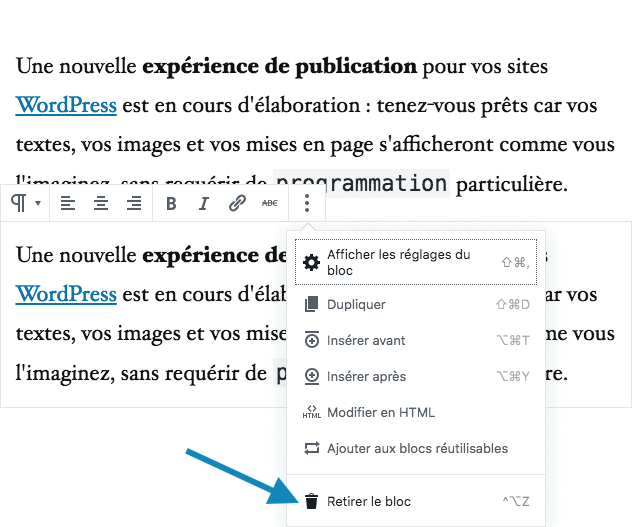
Task: Toggle strikethrough ABC formatting
Action: [270, 204]
